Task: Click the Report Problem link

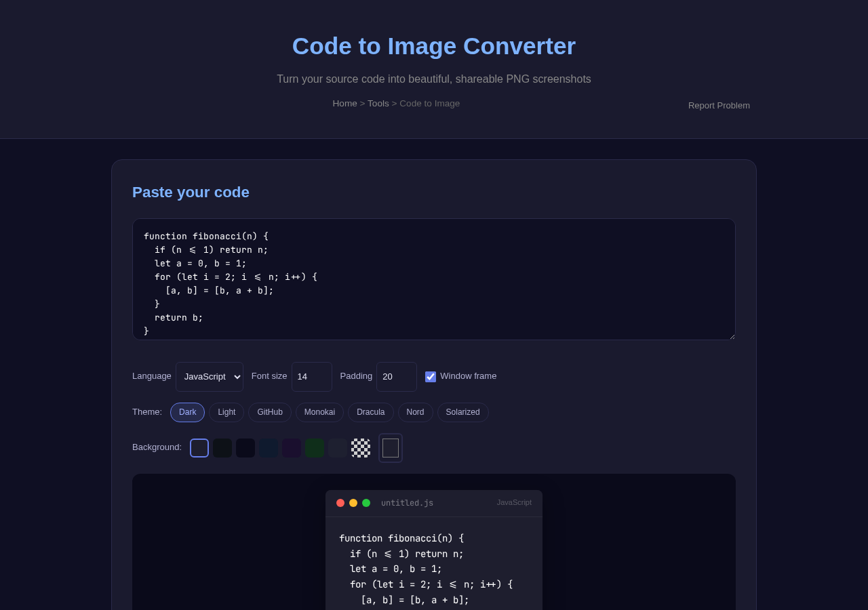Action: (719, 106)
